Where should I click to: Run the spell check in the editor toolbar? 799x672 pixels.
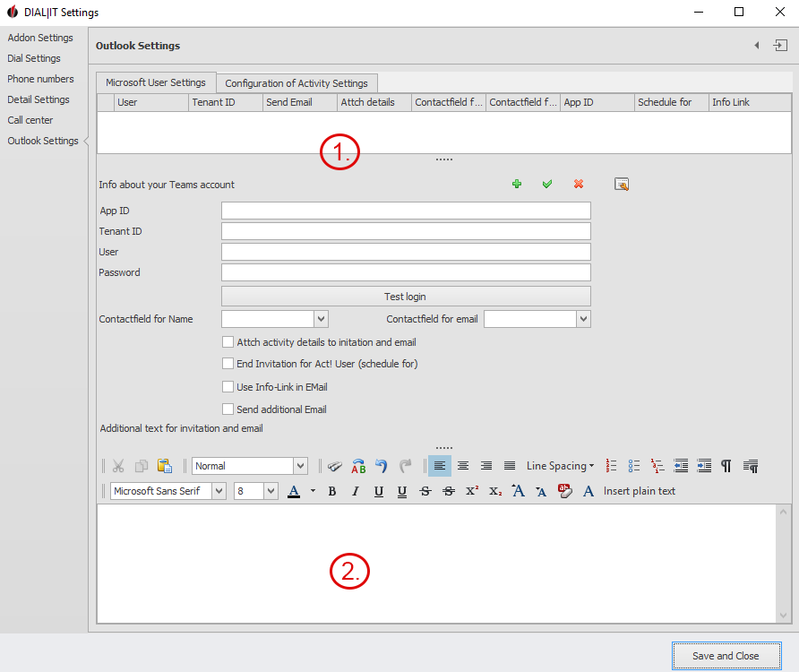(x=358, y=466)
